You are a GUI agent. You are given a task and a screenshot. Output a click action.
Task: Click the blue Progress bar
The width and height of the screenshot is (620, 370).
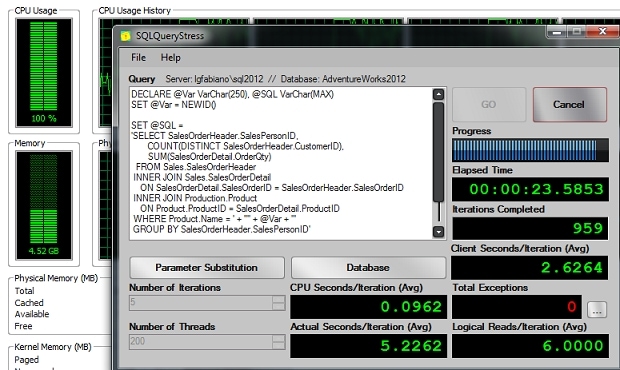[530, 150]
